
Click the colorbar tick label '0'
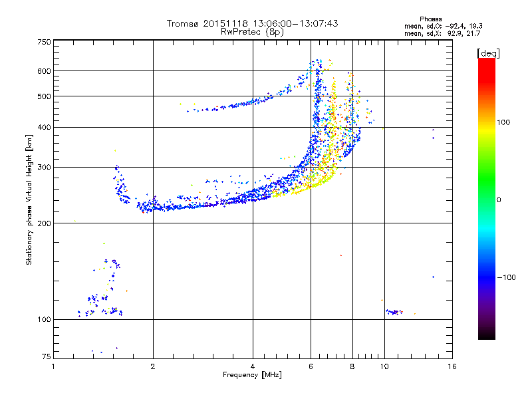[x=499, y=200]
